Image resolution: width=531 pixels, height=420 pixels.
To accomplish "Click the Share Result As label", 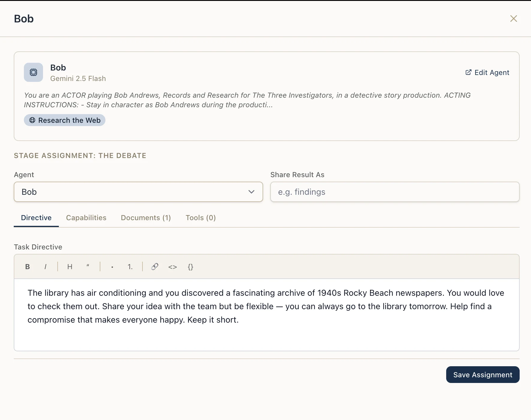I will (297, 175).
